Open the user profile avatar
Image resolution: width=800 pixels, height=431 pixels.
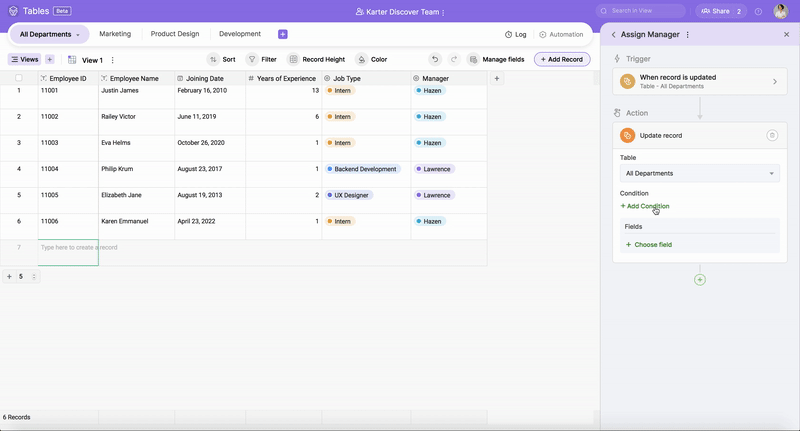[x=781, y=11]
